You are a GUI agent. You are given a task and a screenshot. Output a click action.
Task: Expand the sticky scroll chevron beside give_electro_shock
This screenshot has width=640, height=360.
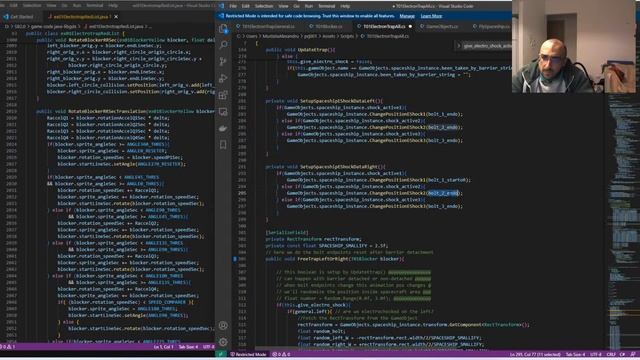point(458,46)
